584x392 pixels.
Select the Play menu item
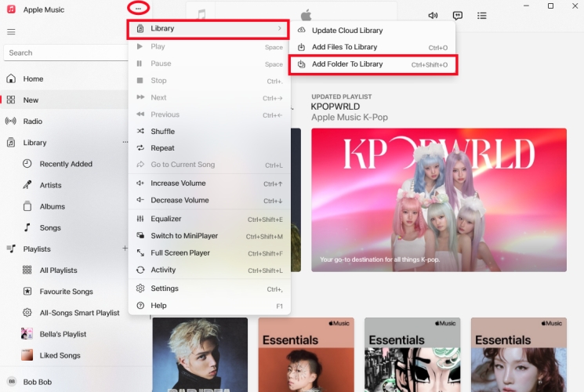pos(209,46)
